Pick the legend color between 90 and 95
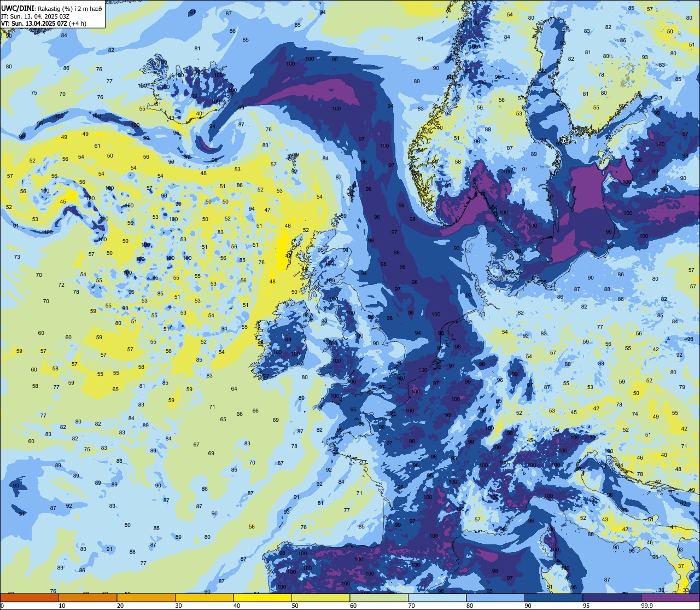This screenshot has width=700, height=610. tap(553, 597)
